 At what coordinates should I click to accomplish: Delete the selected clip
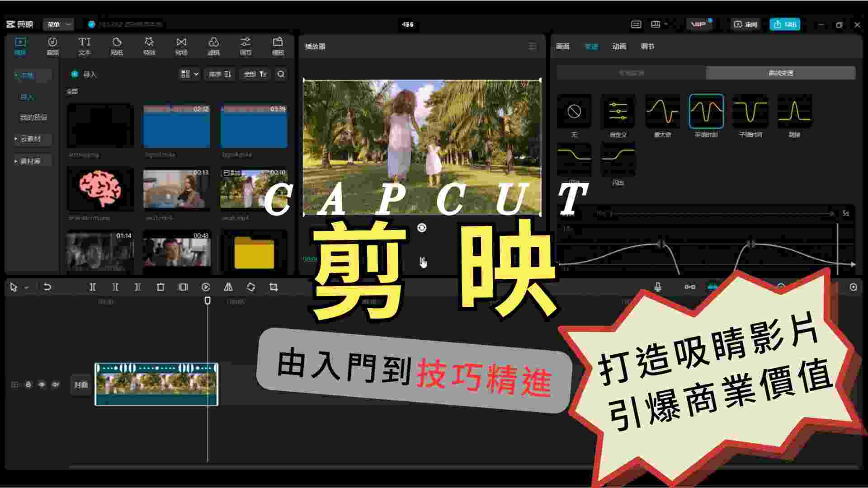click(x=160, y=287)
